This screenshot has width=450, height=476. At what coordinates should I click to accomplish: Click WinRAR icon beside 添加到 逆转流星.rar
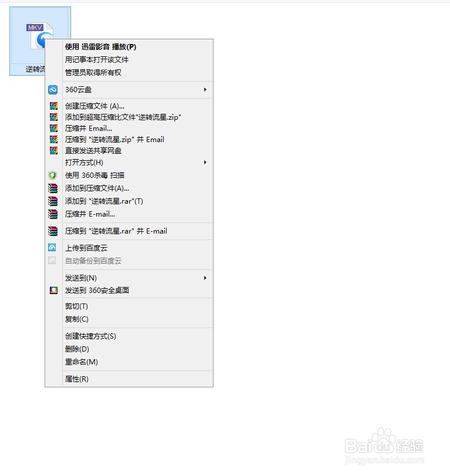tap(53, 201)
